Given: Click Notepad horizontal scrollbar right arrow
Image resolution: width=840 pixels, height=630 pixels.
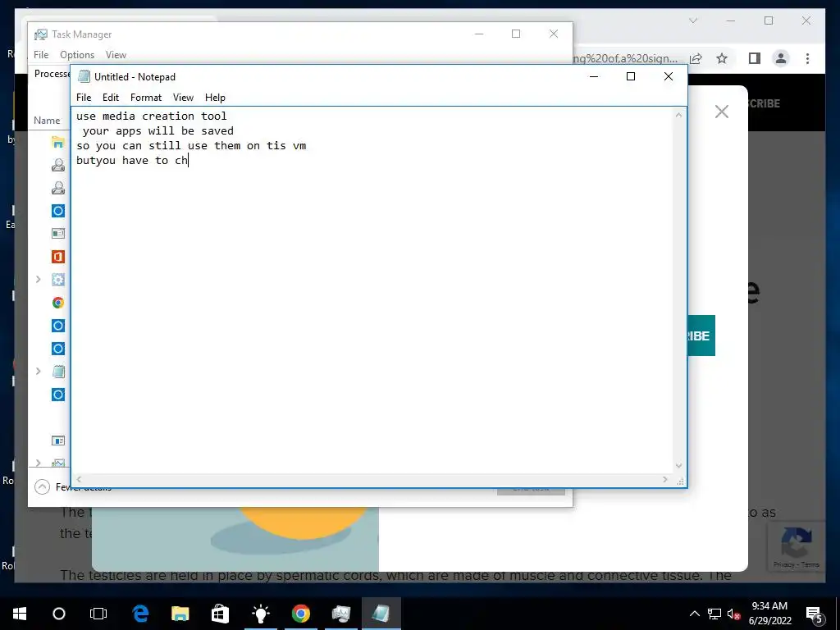Looking at the screenshot, I should [x=665, y=479].
